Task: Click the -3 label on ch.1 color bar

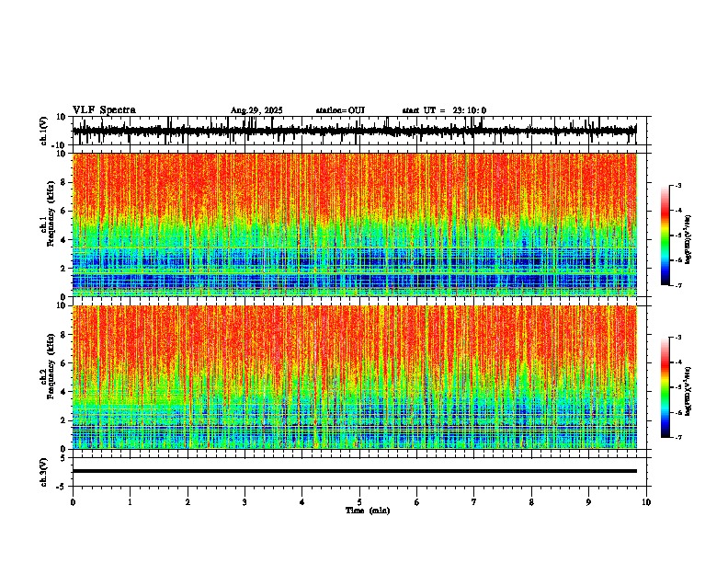Action: tap(677, 186)
